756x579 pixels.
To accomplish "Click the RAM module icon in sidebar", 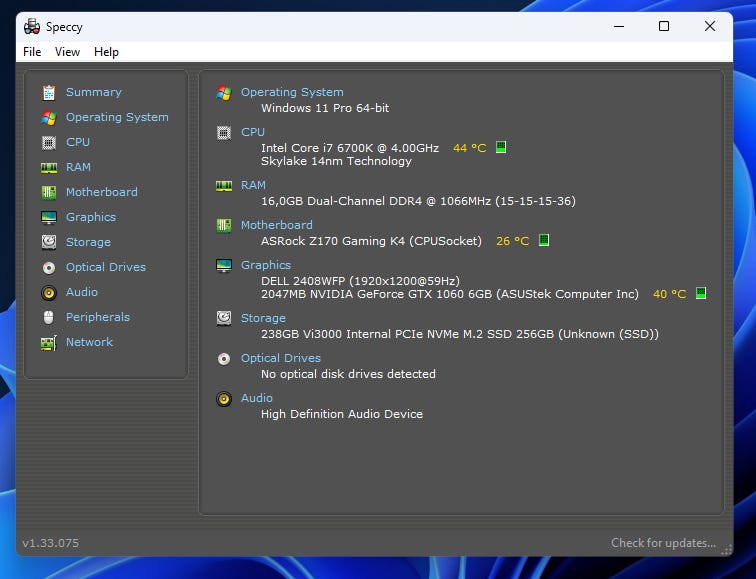I will pos(48,167).
